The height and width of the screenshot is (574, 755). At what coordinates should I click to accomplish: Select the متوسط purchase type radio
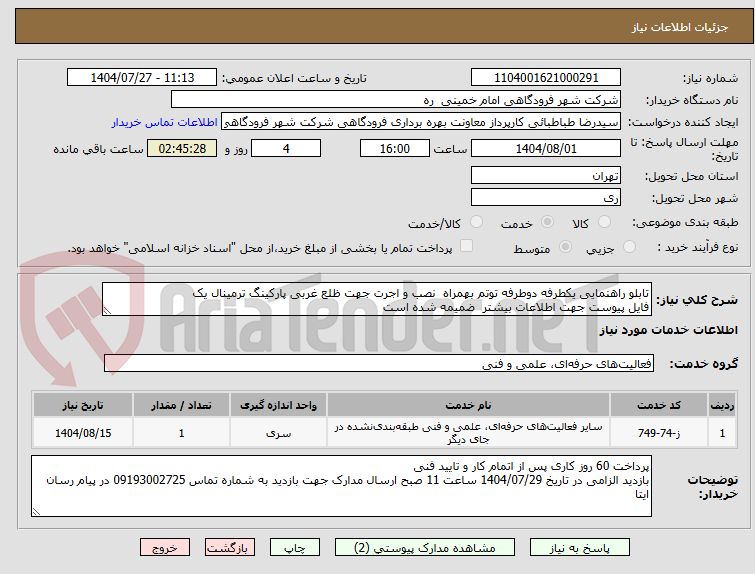(x=565, y=247)
